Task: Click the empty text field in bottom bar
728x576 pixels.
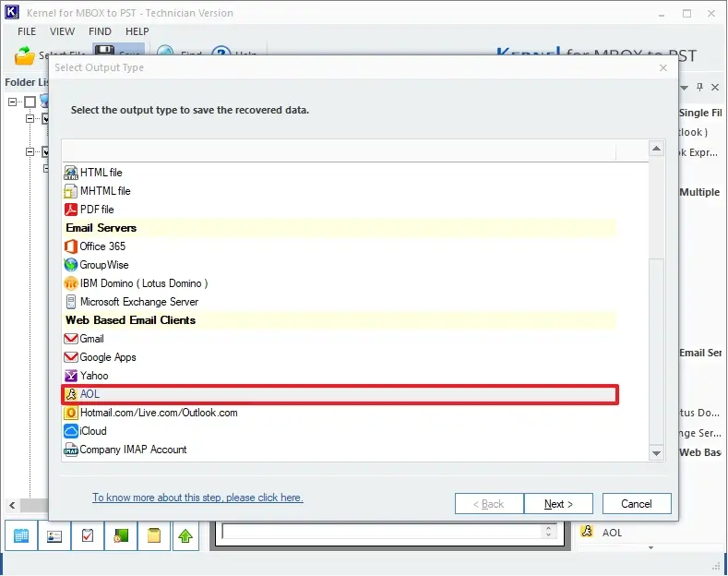Action: click(381, 532)
